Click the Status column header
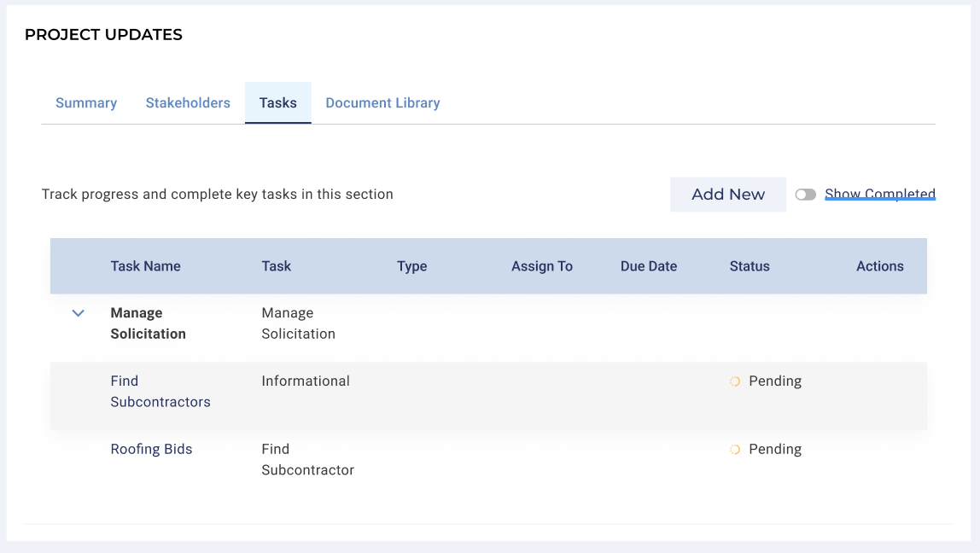This screenshot has width=980, height=553. [x=749, y=266]
